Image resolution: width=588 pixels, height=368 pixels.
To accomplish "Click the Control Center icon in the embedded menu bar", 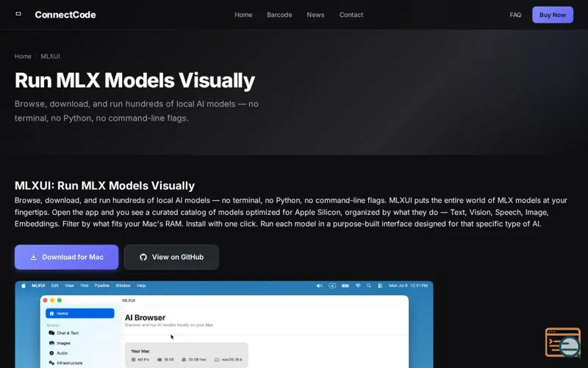I will point(380,286).
